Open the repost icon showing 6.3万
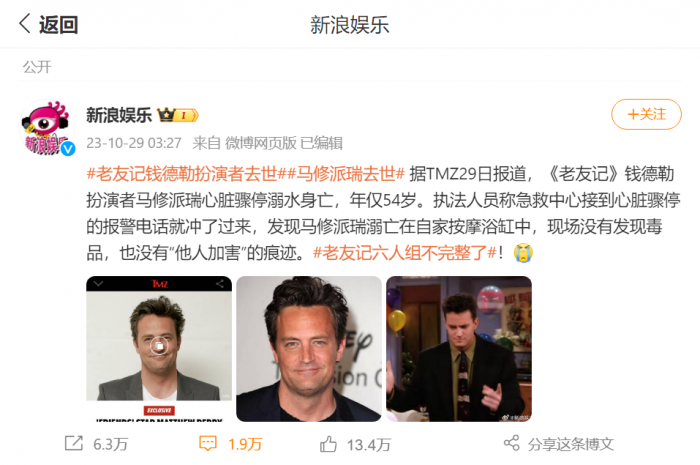Image resolution: width=700 pixels, height=465 pixels. 74,443
